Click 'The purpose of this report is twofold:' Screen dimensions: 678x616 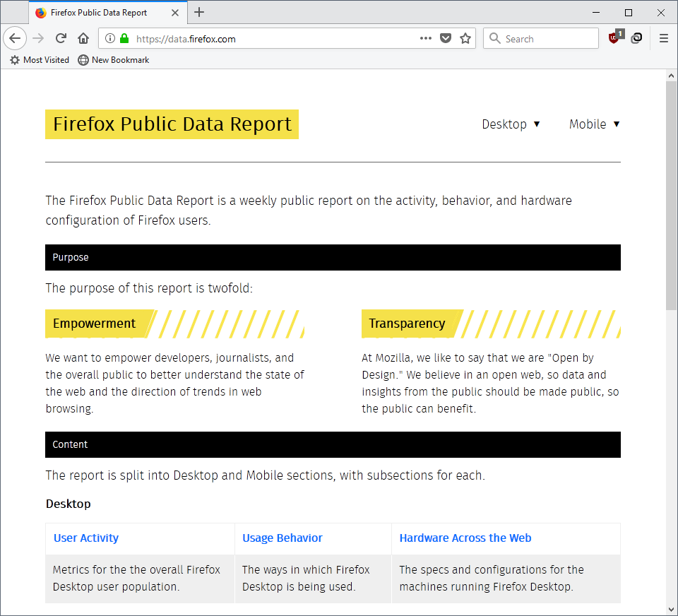coord(149,288)
